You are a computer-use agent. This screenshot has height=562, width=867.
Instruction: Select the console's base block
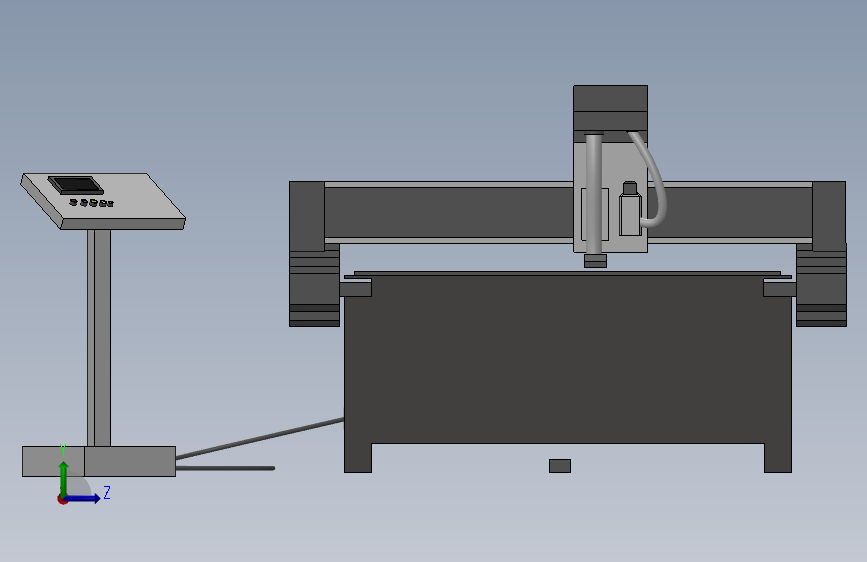tap(99, 461)
